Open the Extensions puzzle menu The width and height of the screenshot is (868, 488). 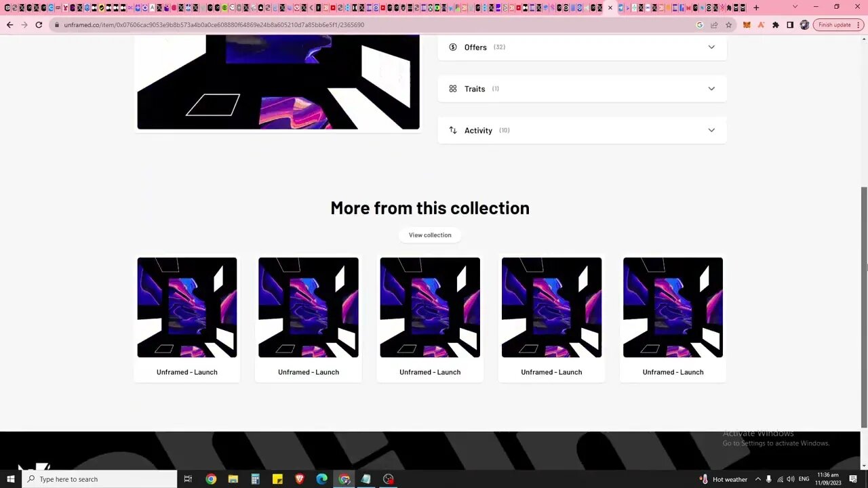776,25
